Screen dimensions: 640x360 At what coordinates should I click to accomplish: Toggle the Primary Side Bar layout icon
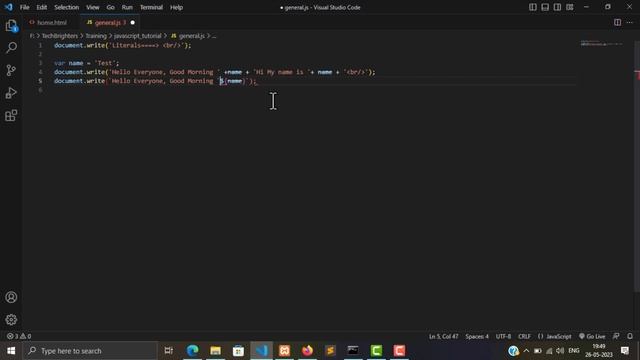tap(533, 7)
